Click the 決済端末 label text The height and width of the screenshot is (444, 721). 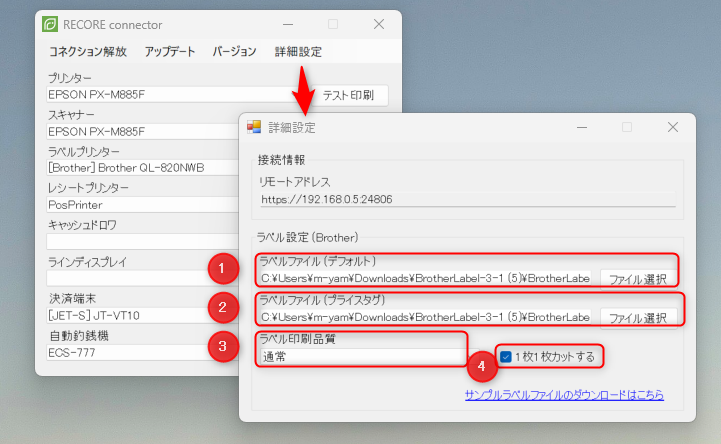[x=73, y=299]
